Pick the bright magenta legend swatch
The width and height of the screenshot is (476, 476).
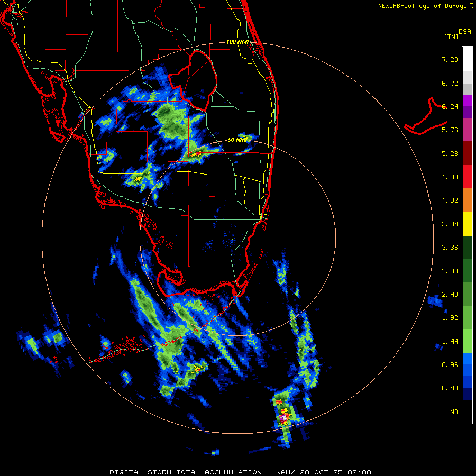point(467,100)
